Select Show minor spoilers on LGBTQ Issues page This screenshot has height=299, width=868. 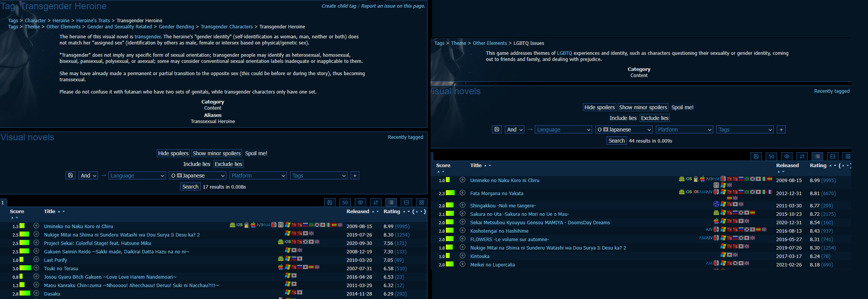coord(643,107)
